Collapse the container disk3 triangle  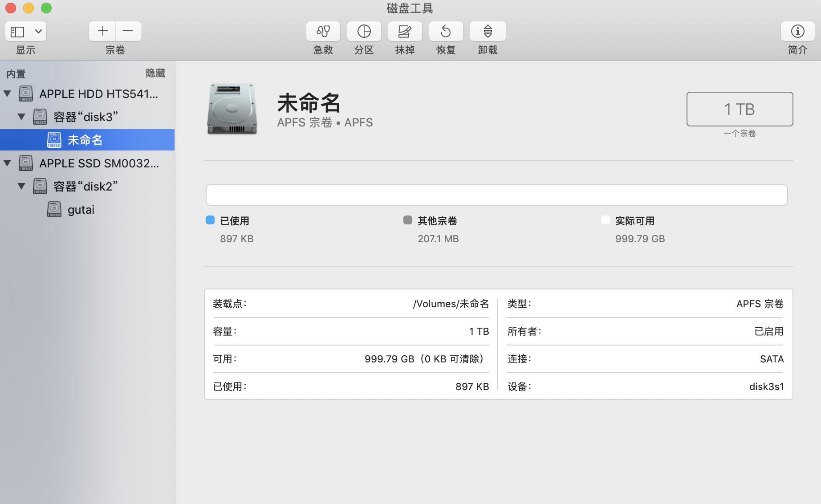click(21, 117)
